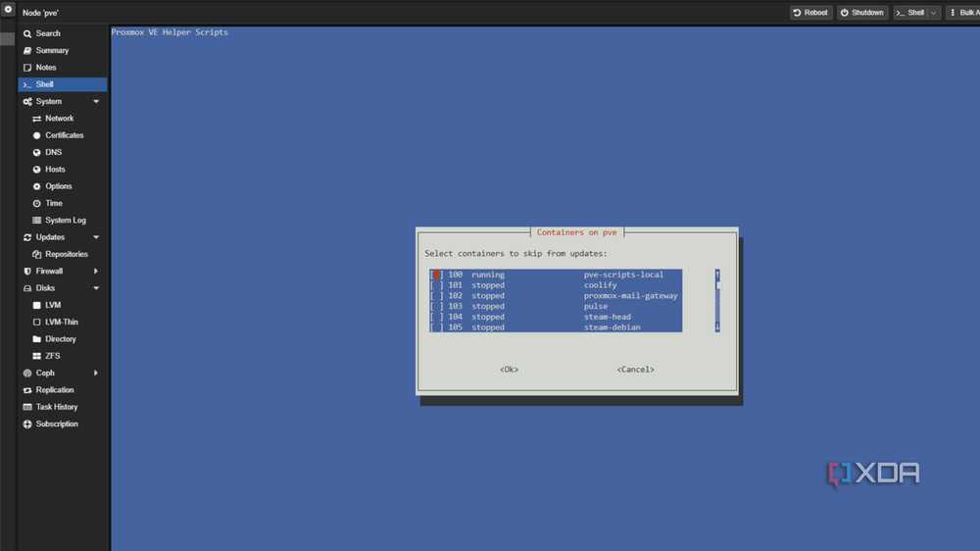Click the Shell button in top bar
Screen dimensions: 980x551
(x=911, y=13)
